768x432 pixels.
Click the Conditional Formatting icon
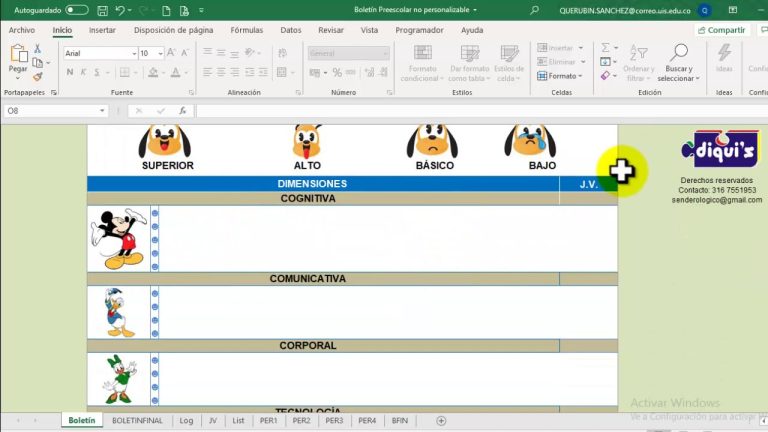[x=422, y=53]
